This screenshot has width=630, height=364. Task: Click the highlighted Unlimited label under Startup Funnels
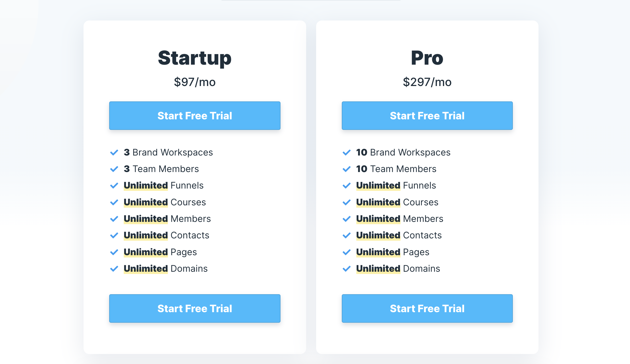coord(146,185)
